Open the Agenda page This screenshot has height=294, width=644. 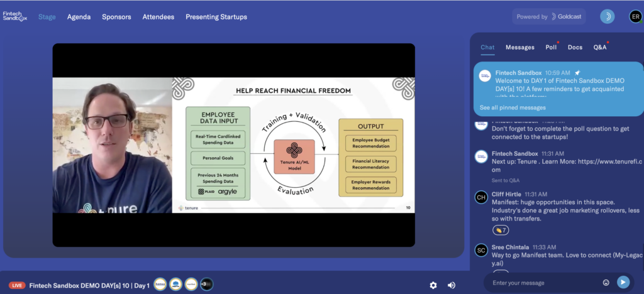tap(79, 17)
